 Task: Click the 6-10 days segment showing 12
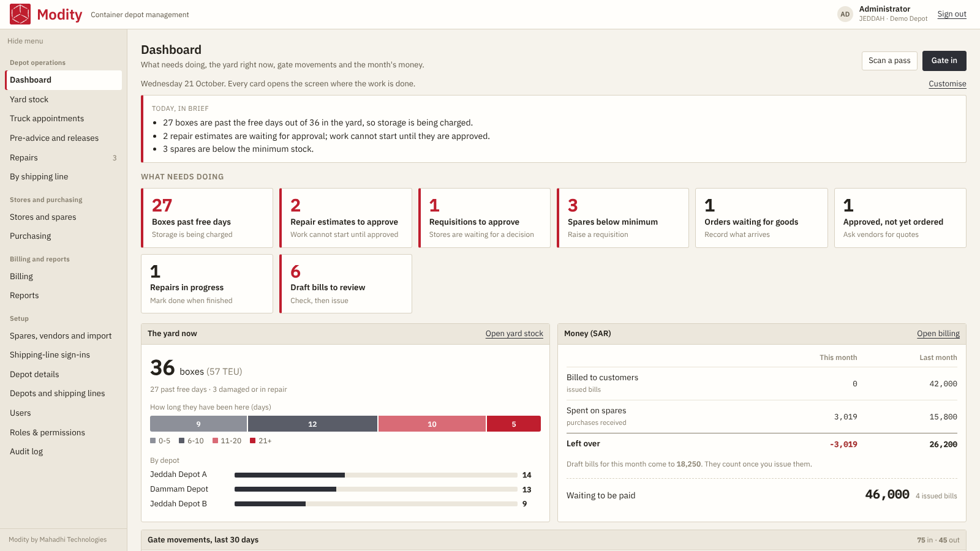(x=312, y=424)
